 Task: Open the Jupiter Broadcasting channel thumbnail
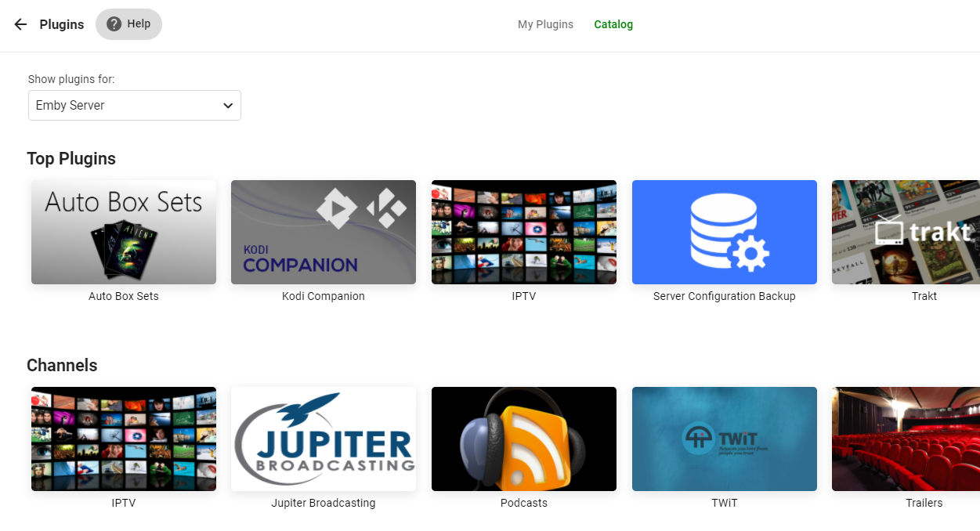pos(324,439)
